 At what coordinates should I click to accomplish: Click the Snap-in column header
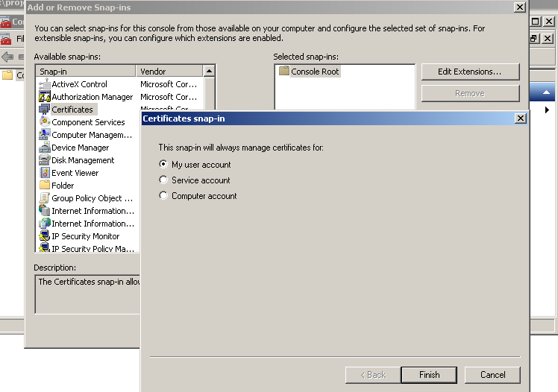pyautogui.click(x=86, y=71)
